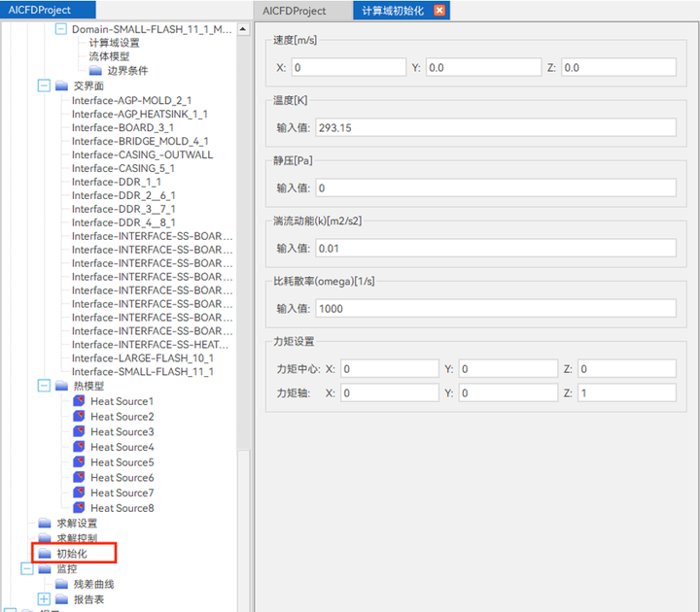
Task: Click the Heat Source3 icon
Action: (79, 431)
